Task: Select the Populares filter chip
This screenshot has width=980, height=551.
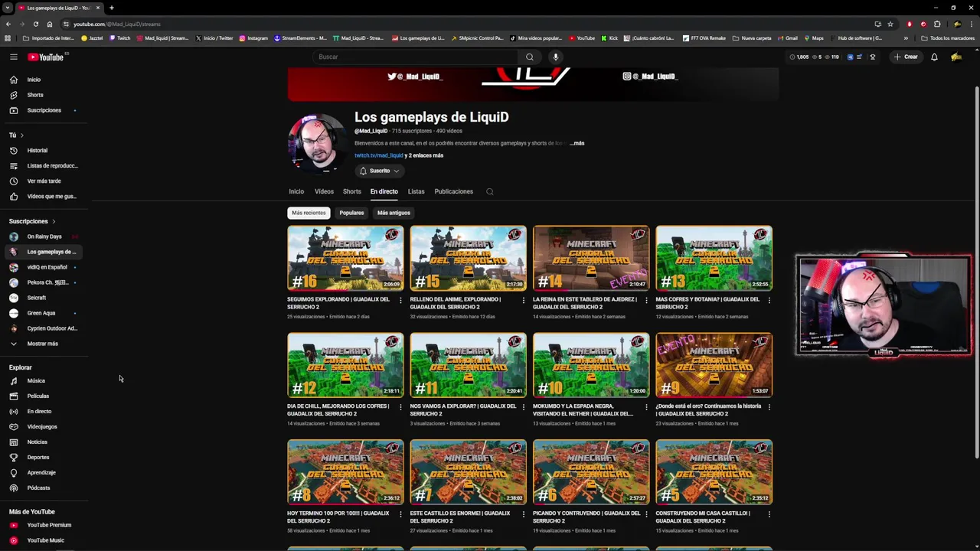Action: tap(351, 213)
